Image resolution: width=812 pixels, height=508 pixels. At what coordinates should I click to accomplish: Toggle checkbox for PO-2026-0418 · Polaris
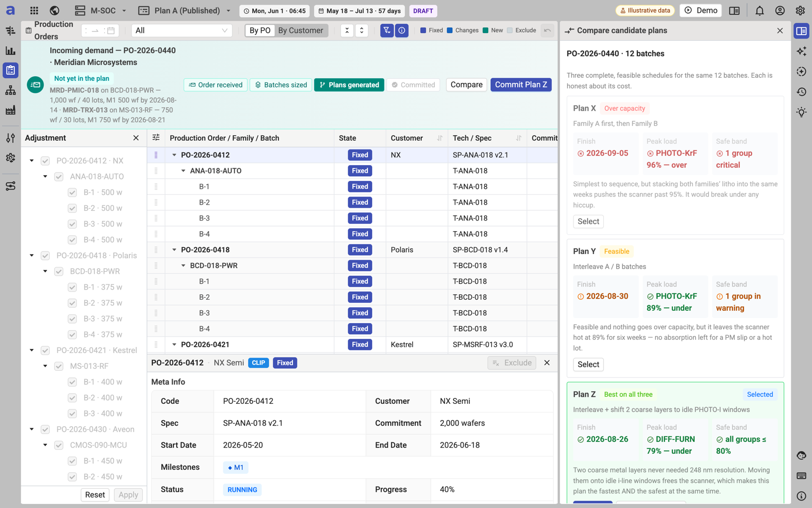click(45, 256)
